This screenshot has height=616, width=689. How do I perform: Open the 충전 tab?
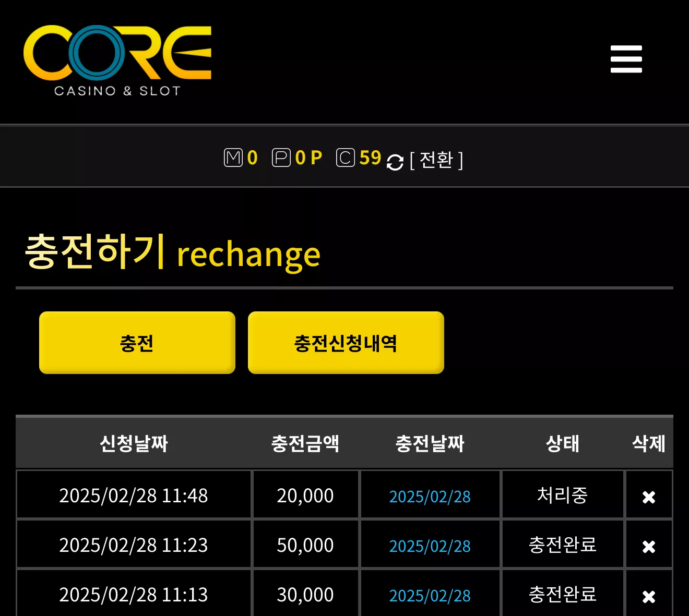tap(137, 343)
